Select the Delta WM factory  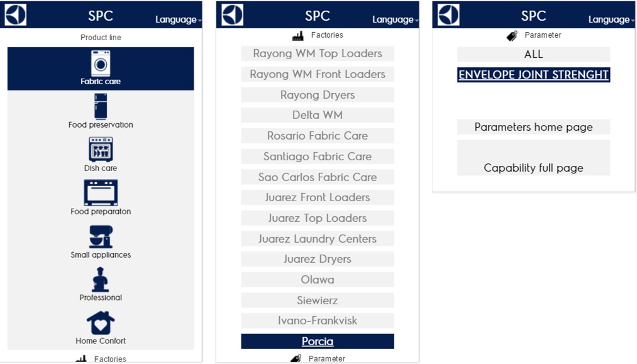[318, 115]
